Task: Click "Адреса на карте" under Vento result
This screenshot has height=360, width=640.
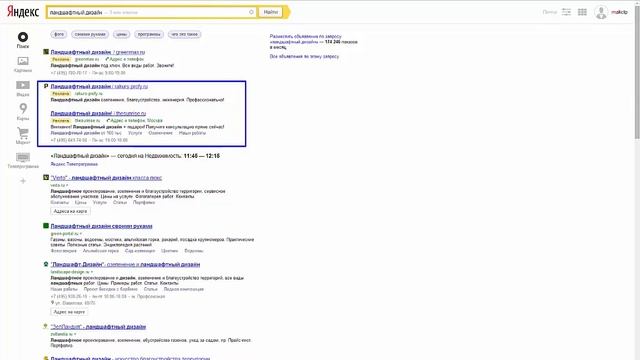Action: (70, 211)
